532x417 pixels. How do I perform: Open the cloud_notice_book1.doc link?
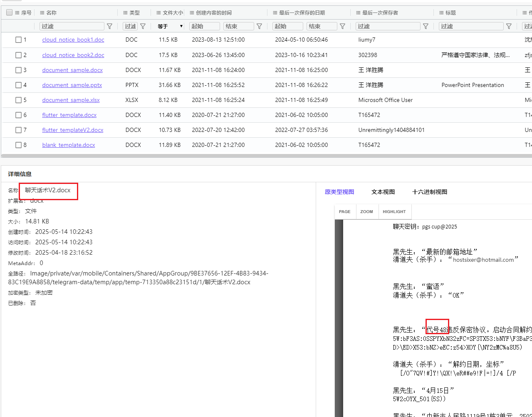[73, 40]
